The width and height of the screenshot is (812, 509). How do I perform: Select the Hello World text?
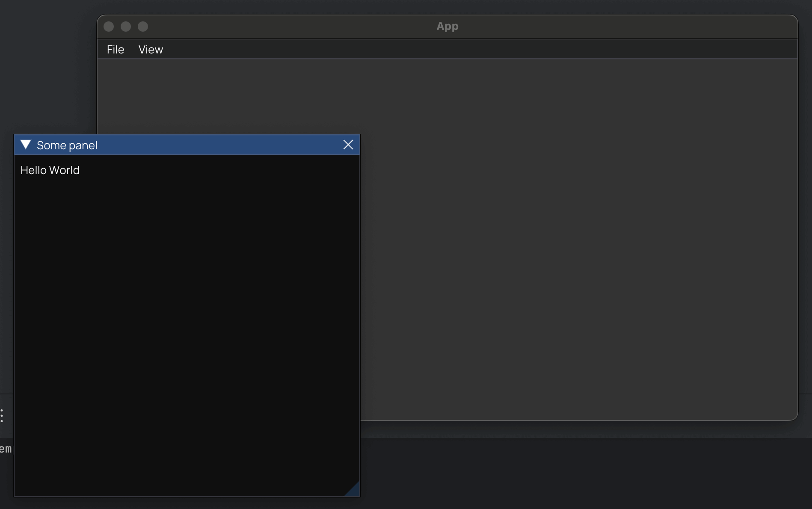(x=50, y=170)
